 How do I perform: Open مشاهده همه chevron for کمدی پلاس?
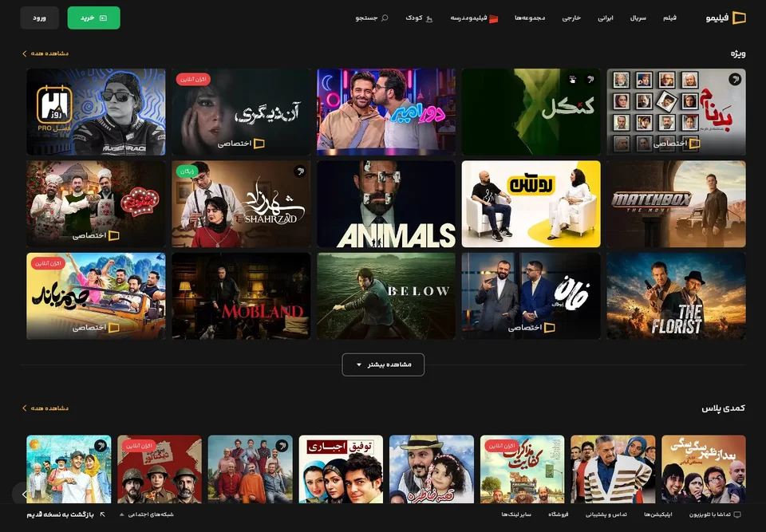coord(25,408)
